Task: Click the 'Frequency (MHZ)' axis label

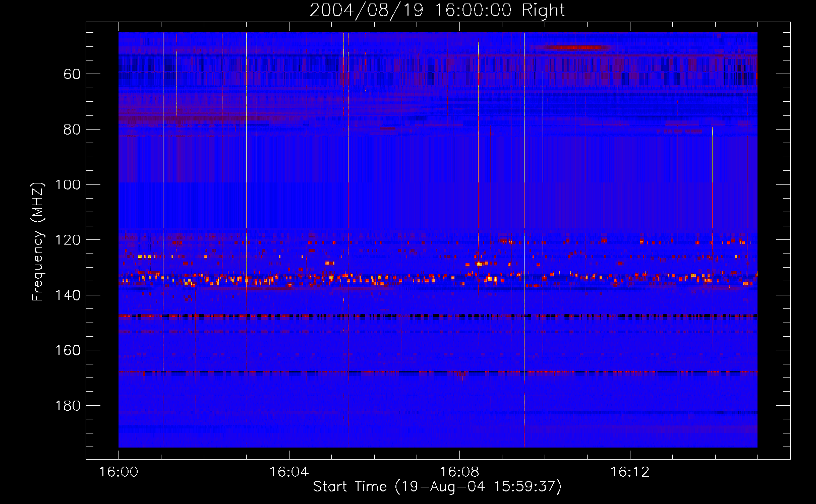Action: click(38, 241)
